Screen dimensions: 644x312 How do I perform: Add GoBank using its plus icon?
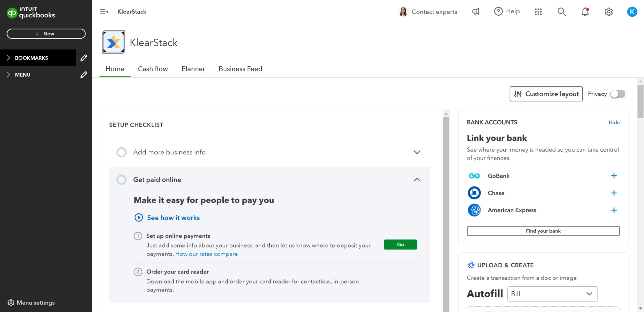tap(614, 176)
